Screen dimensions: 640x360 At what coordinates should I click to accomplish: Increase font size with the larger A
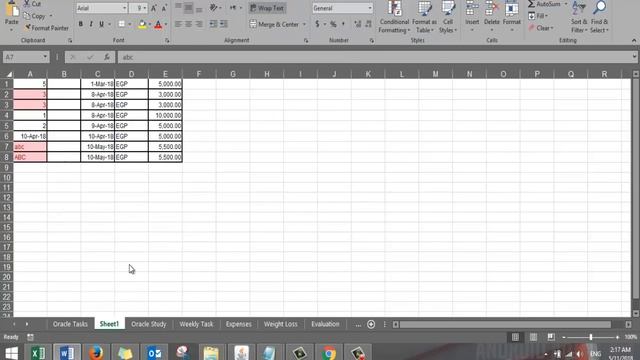pos(154,8)
